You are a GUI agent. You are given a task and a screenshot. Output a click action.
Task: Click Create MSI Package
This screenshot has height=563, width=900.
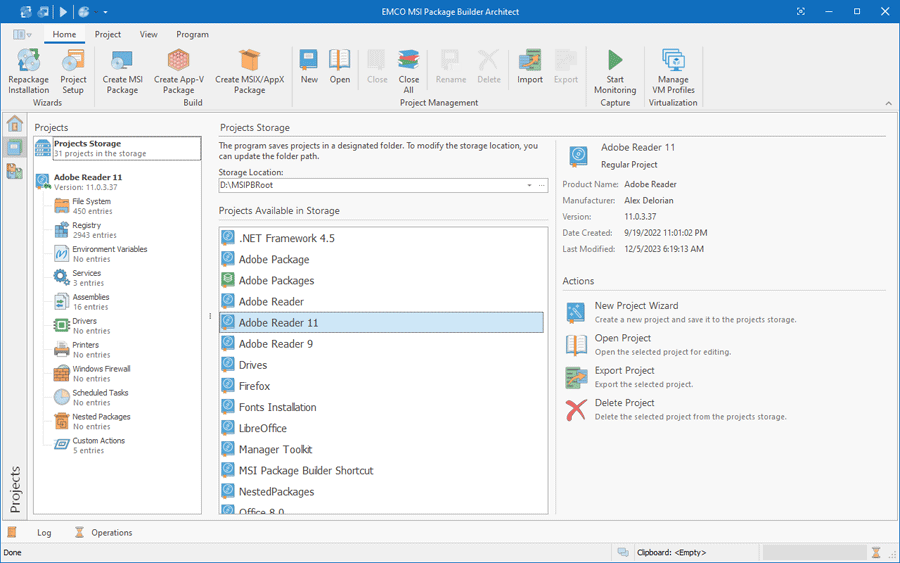(x=122, y=71)
